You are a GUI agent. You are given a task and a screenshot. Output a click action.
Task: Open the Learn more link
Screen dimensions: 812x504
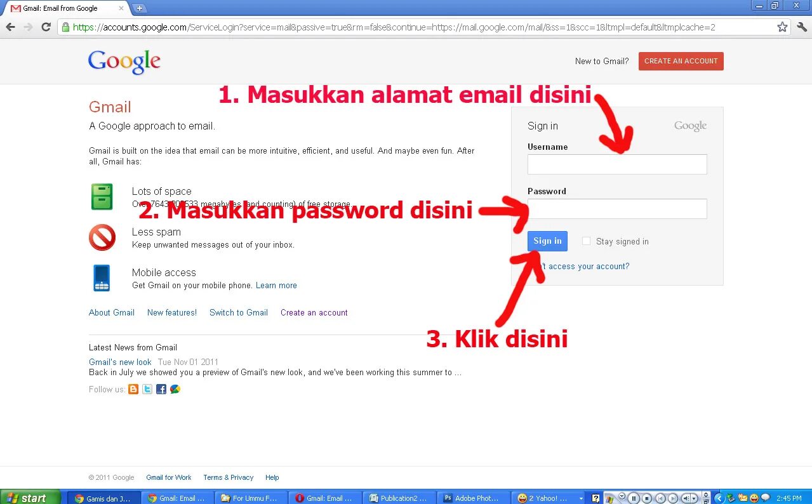coord(276,286)
